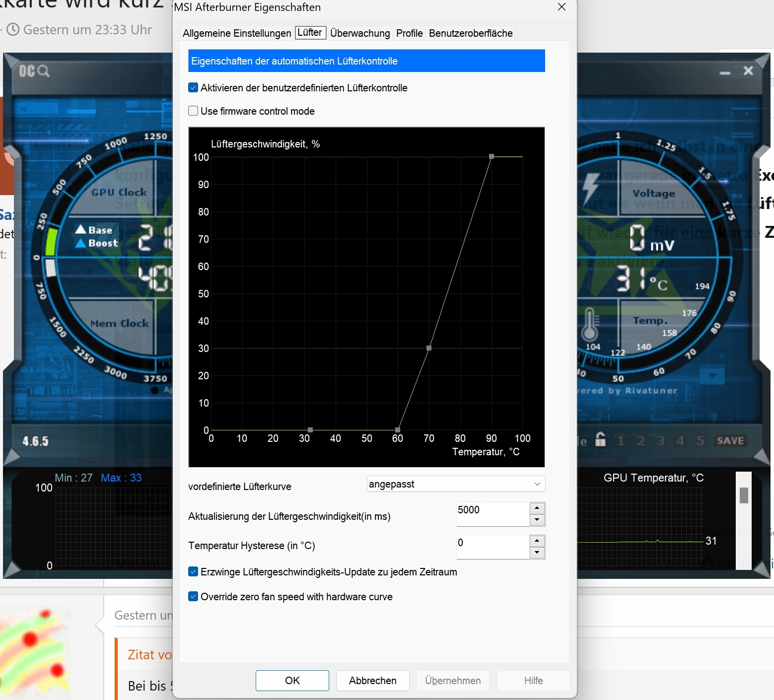Select the fan curve node at 30°C
The image size is (774, 700).
310,430
